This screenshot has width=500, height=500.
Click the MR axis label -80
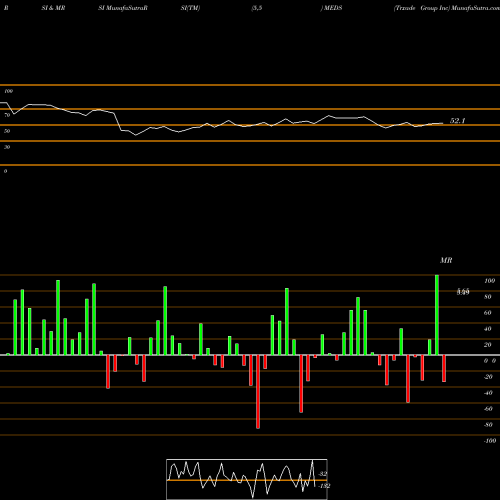[488, 425]
